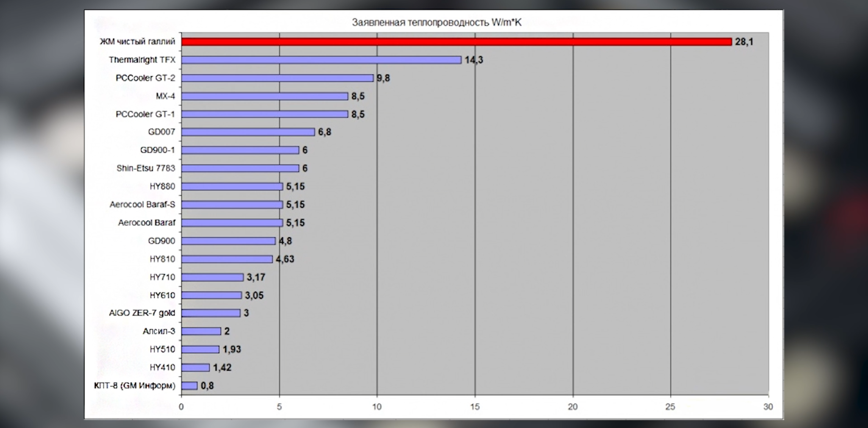Click the chart title 'Заявленная теплопроводность W/m*K'
This screenshot has width=868, height=428.
(x=437, y=23)
